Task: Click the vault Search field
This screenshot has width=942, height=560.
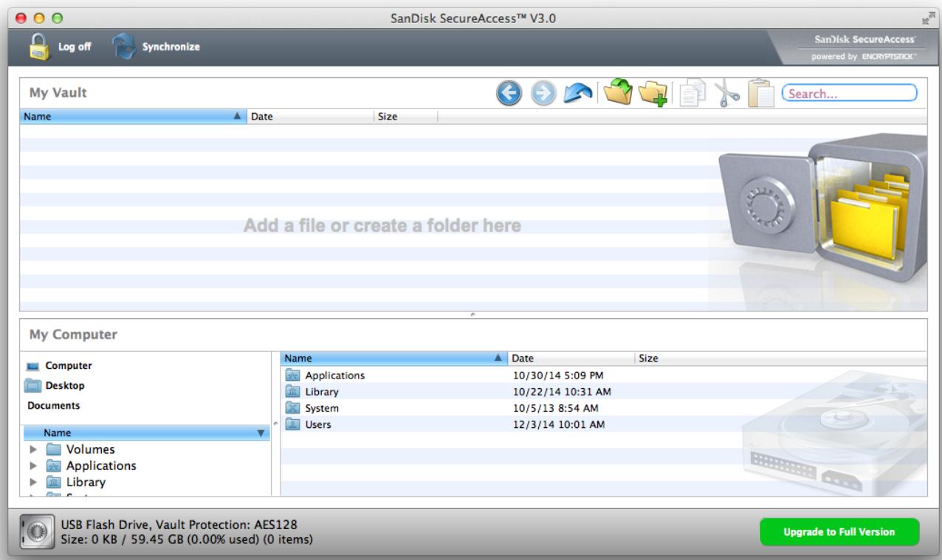Action: tap(849, 94)
